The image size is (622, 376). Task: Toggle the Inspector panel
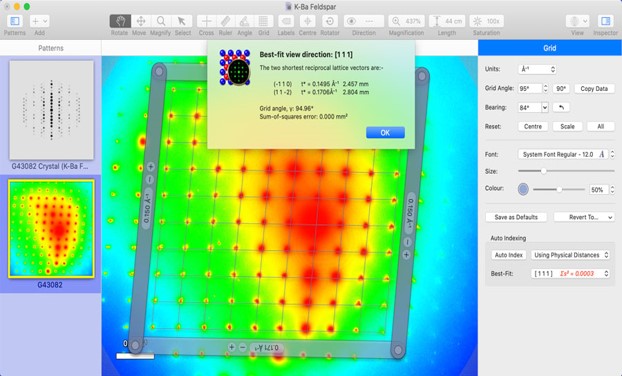coord(605,21)
